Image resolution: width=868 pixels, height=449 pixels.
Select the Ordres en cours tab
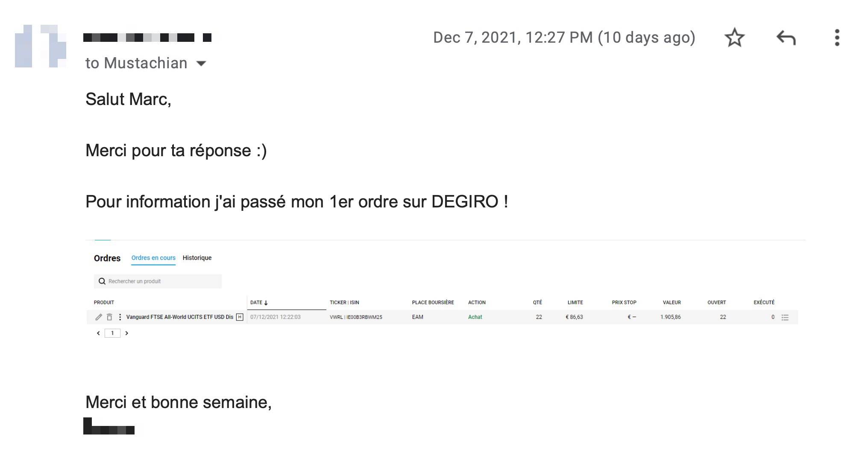[153, 258]
